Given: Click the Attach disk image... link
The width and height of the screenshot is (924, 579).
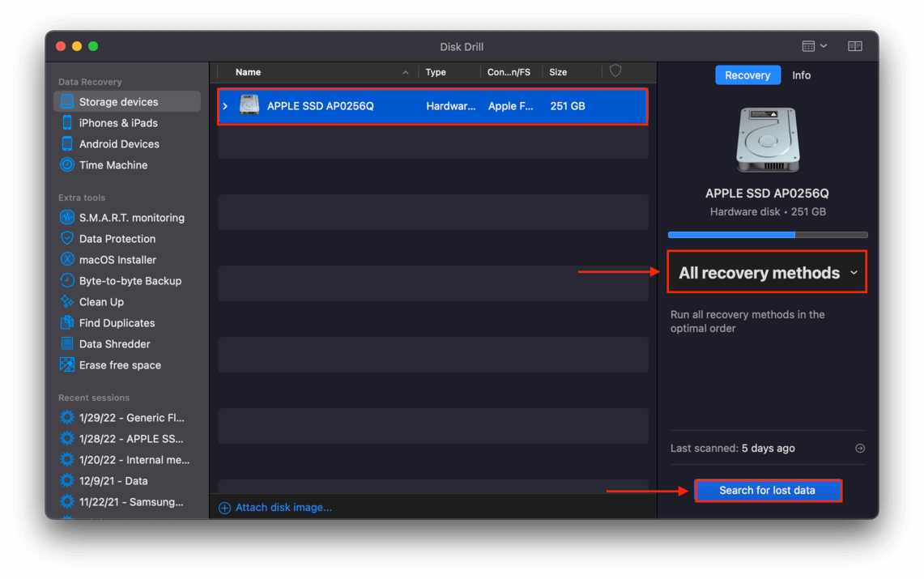Looking at the screenshot, I should click(x=283, y=508).
